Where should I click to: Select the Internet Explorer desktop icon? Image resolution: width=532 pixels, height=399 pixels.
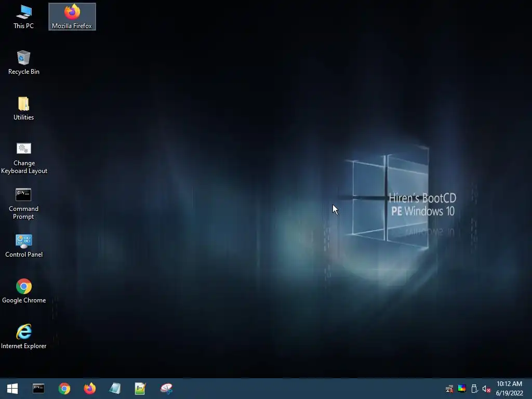(x=24, y=337)
